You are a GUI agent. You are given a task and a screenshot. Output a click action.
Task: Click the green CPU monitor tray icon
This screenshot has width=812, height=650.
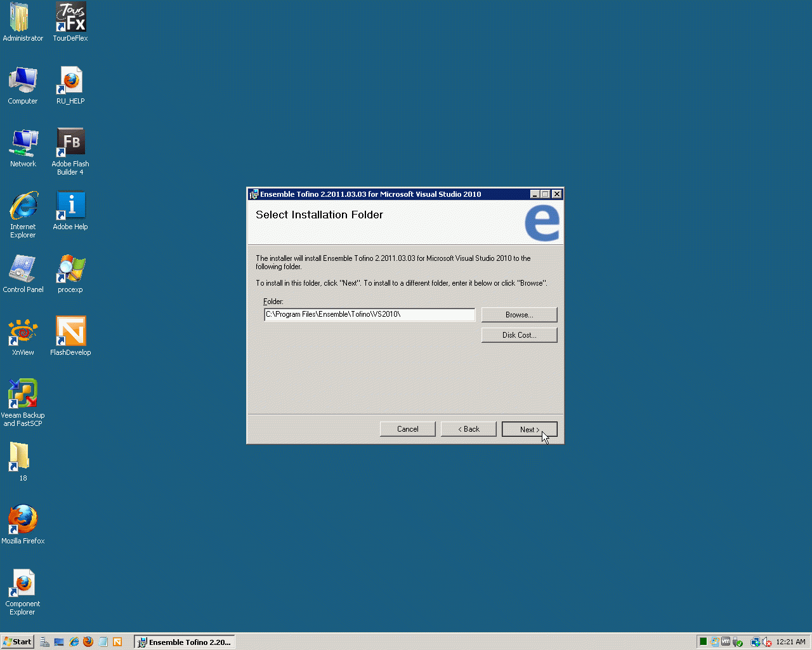tap(704, 642)
